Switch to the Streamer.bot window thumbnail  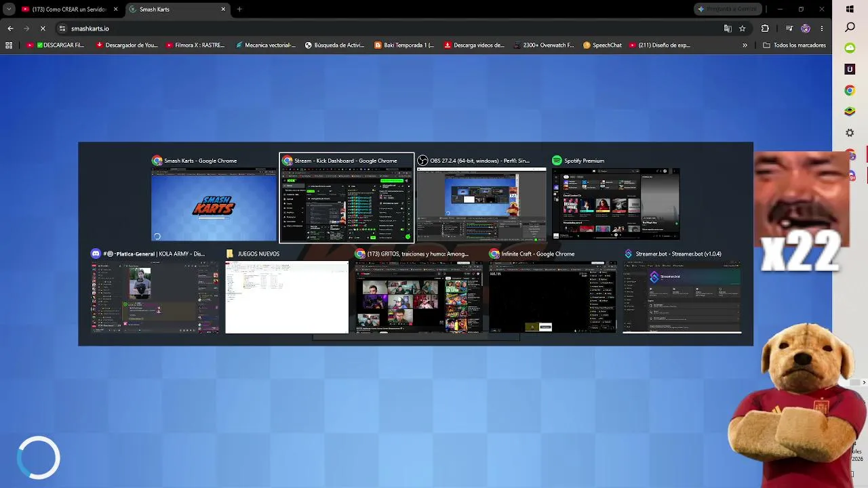coord(682,291)
